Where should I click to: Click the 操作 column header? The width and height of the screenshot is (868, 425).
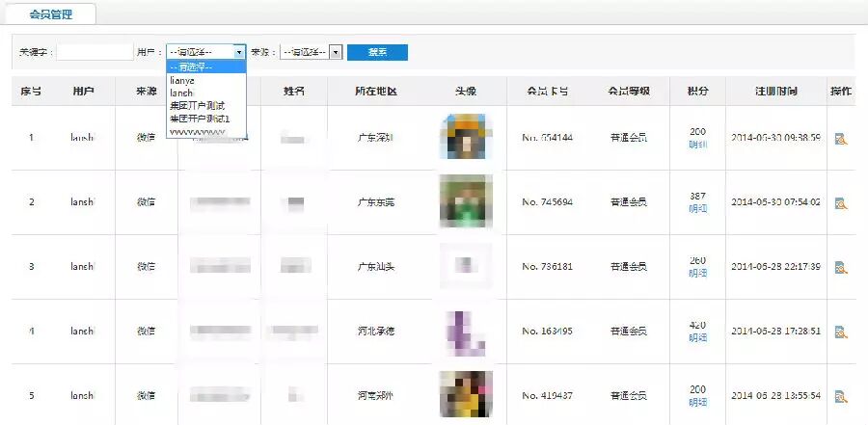(x=841, y=92)
